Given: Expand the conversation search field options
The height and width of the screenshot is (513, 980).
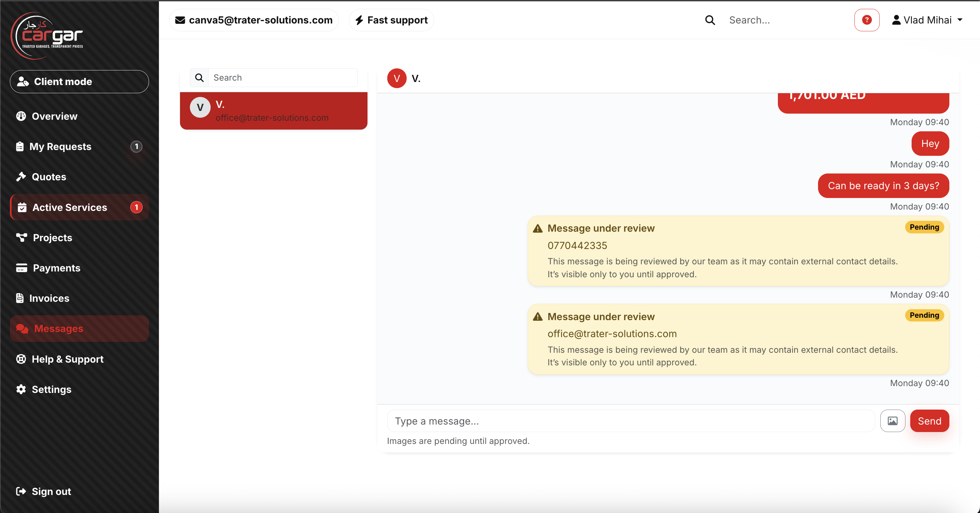Looking at the screenshot, I should [199, 77].
